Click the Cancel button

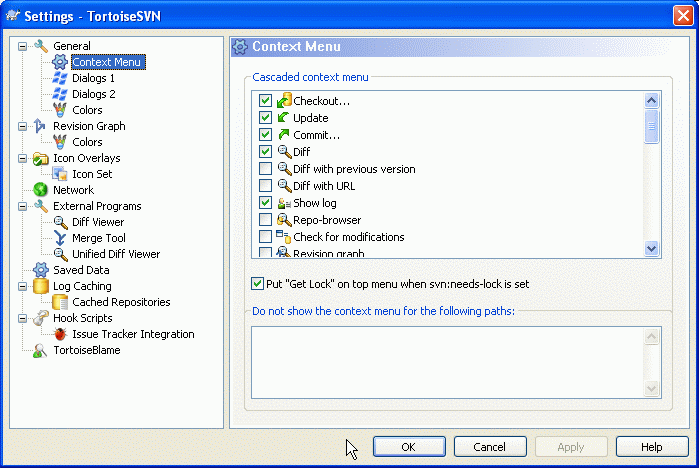pyautogui.click(x=490, y=447)
